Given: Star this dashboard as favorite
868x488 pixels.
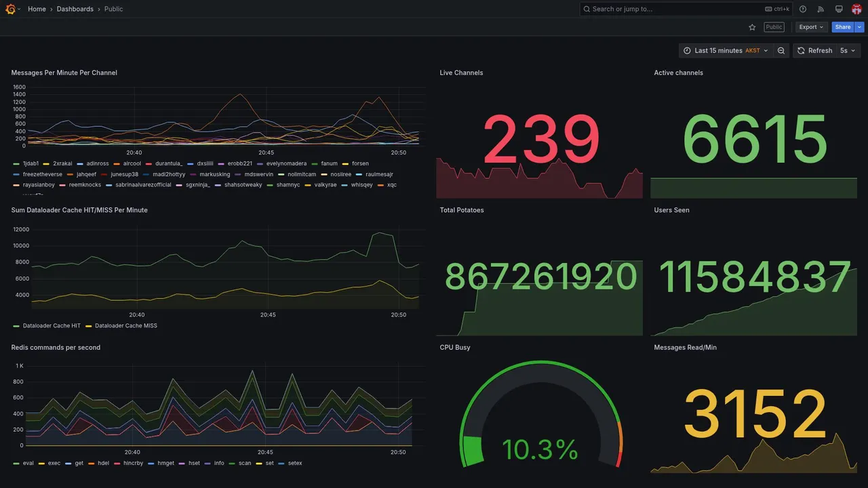Looking at the screenshot, I should [x=752, y=27].
